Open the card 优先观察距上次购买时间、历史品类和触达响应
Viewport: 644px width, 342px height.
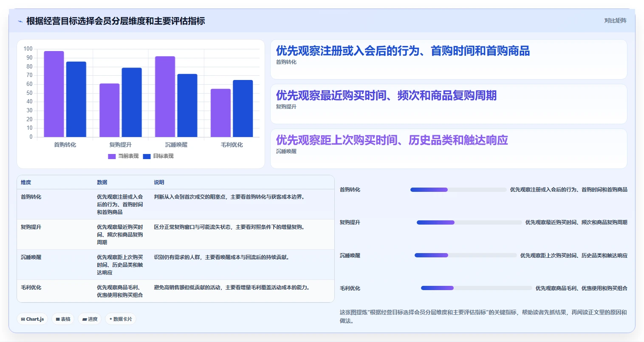449,149
